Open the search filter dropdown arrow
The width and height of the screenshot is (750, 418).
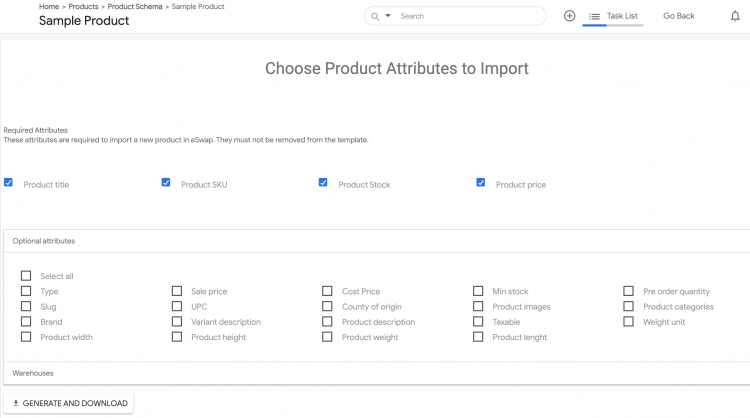[388, 16]
